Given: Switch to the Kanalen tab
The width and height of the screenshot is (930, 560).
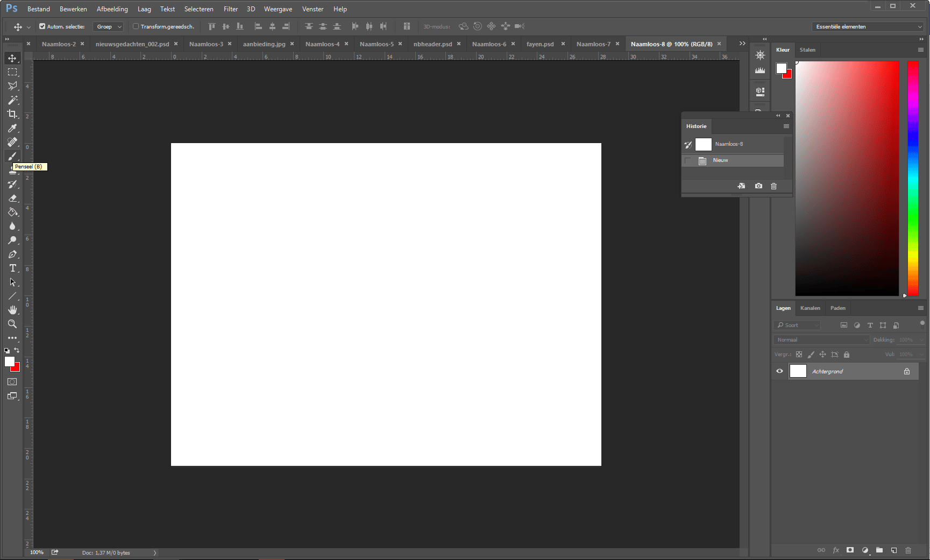Looking at the screenshot, I should pos(810,308).
